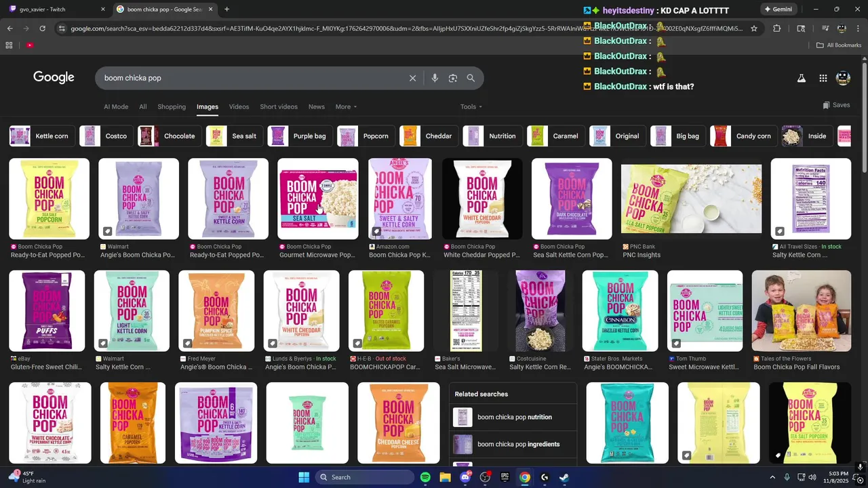This screenshot has height=488, width=868.
Task: Launch Spotify from the taskbar
Action: pyautogui.click(x=425, y=477)
